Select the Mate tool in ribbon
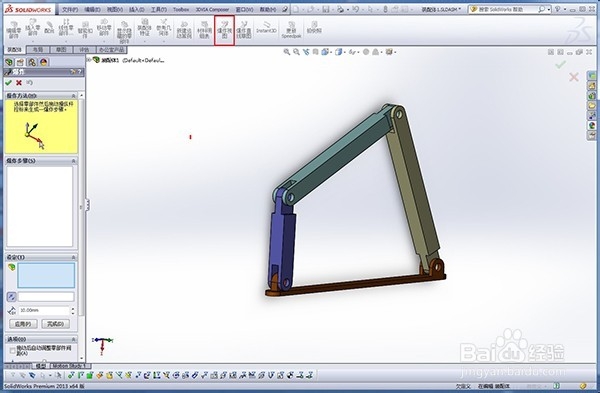The image size is (600, 393). tap(49, 28)
